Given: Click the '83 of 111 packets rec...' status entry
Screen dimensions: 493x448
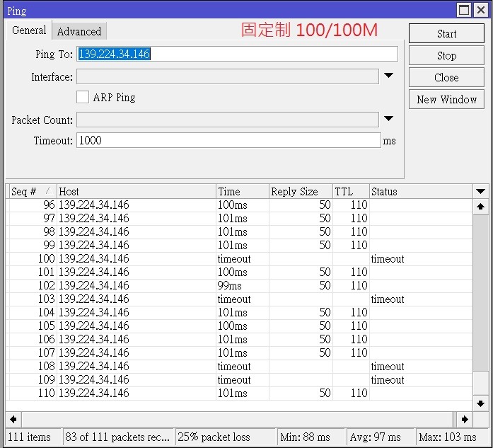Looking at the screenshot, I should pyautogui.click(x=118, y=437).
